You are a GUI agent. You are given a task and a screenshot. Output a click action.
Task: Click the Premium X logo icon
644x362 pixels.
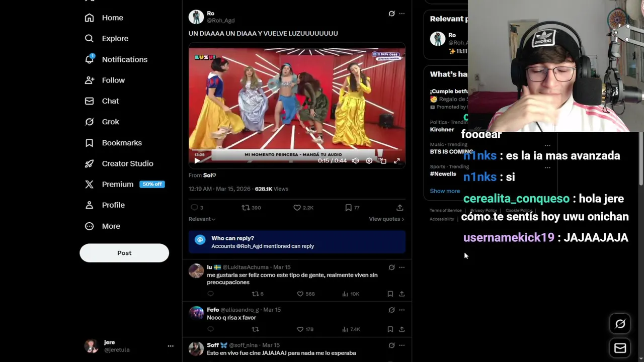point(89,184)
